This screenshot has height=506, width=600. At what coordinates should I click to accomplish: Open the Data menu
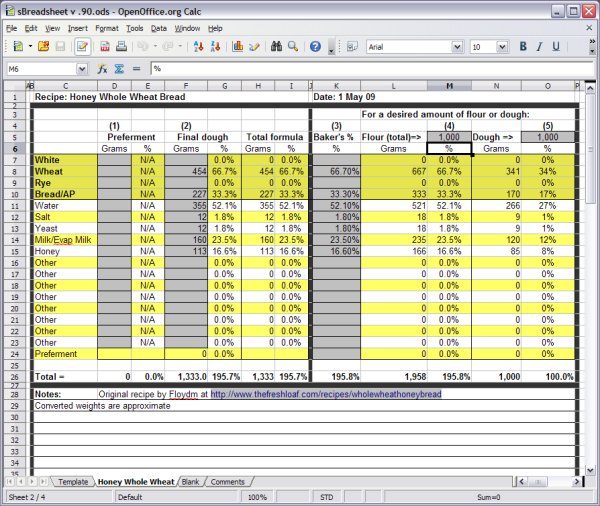point(158,28)
